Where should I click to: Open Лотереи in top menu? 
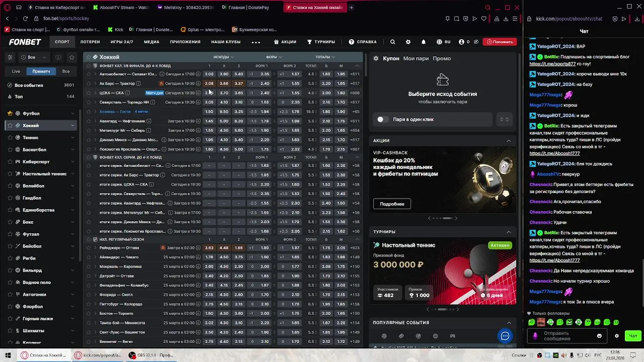(90, 42)
